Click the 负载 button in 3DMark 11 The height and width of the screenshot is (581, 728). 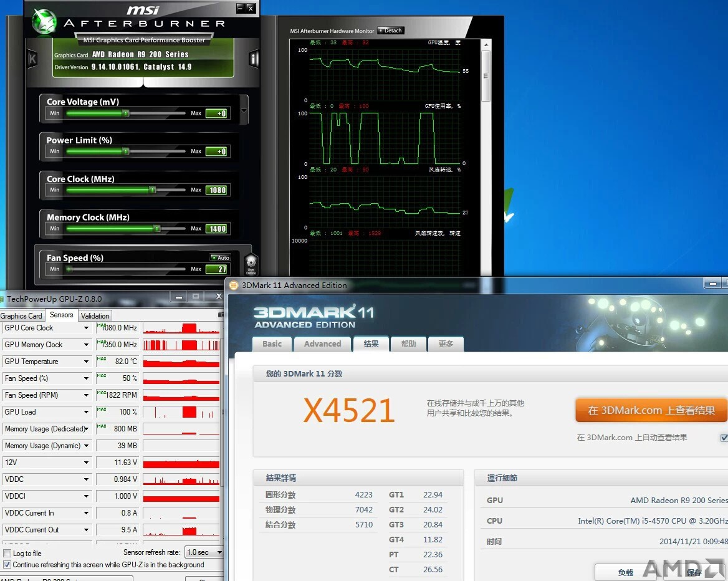(625, 572)
